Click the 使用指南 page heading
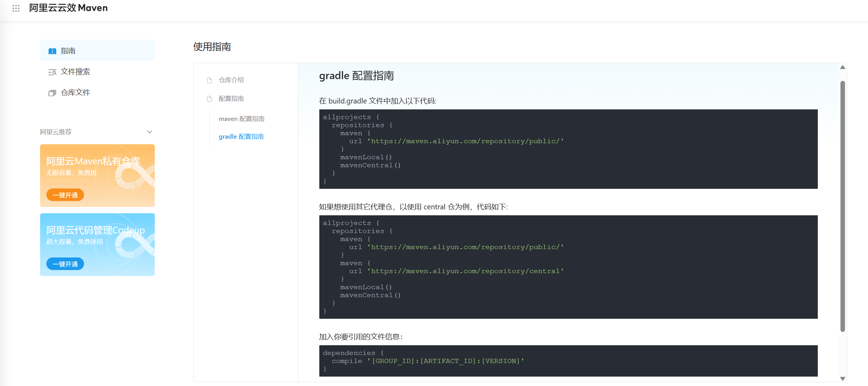868x386 pixels. click(212, 47)
